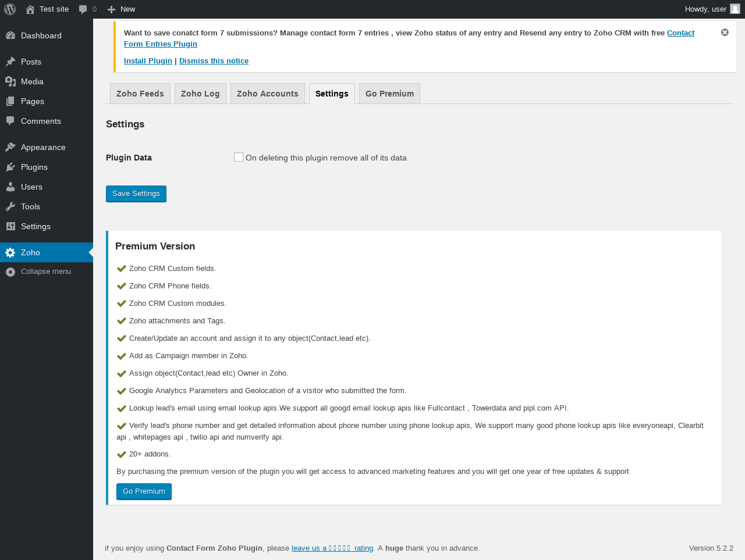Viewport: 745px width, 560px height.
Task: Click the Users sidebar icon
Action: 10,187
